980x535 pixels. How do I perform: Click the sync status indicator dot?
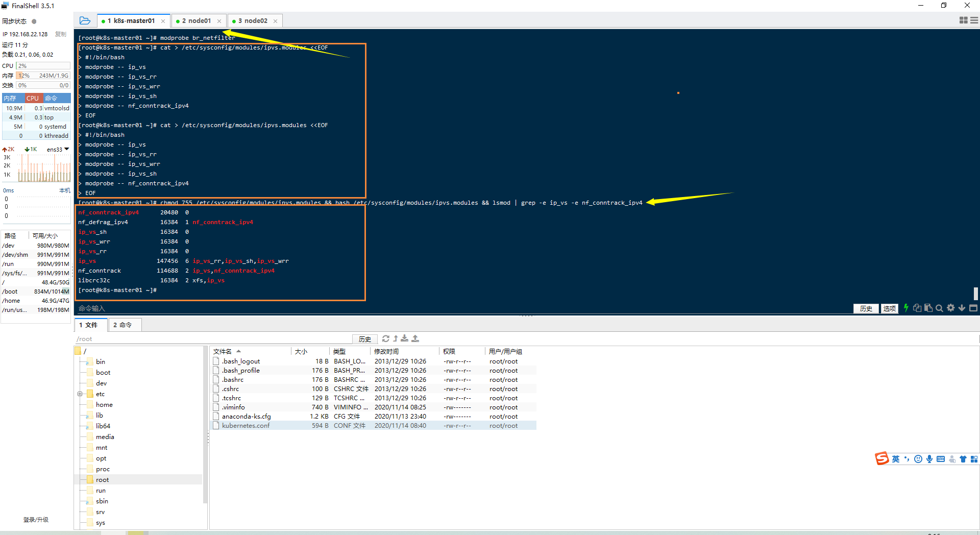tap(34, 21)
